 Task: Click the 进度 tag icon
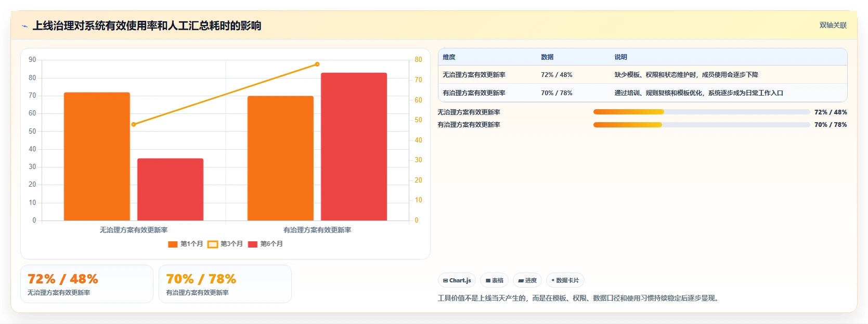(521, 281)
